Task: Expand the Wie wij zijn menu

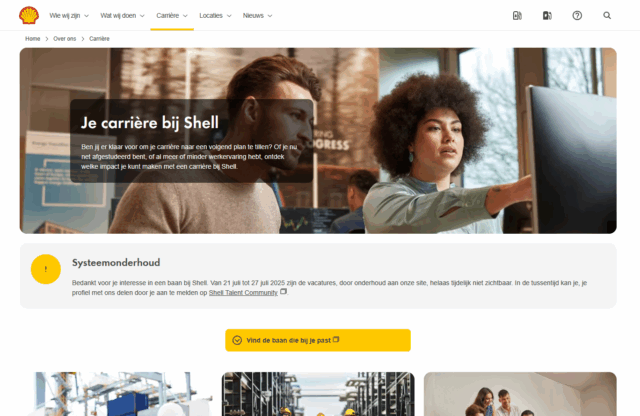Action: click(69, 16)
